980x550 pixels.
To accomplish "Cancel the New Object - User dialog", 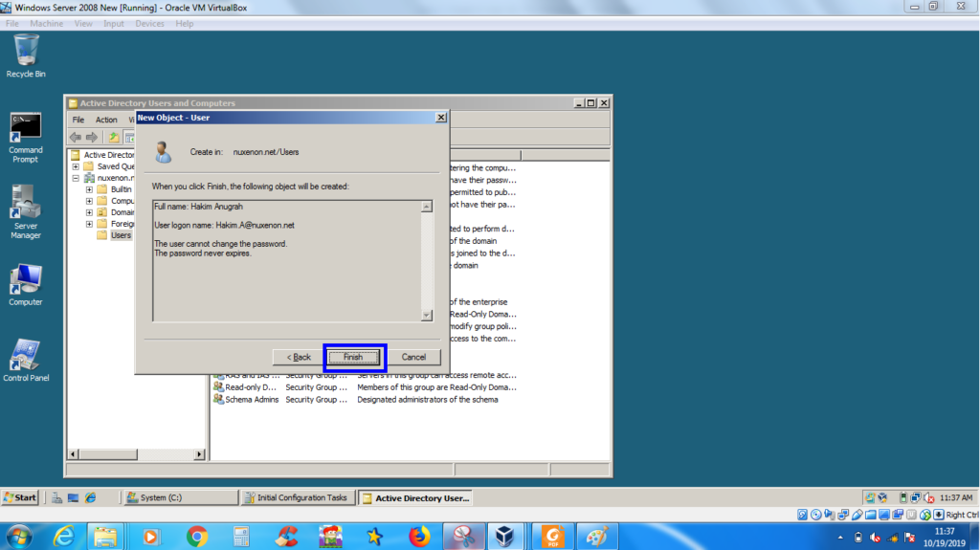I will click(413, 357).
